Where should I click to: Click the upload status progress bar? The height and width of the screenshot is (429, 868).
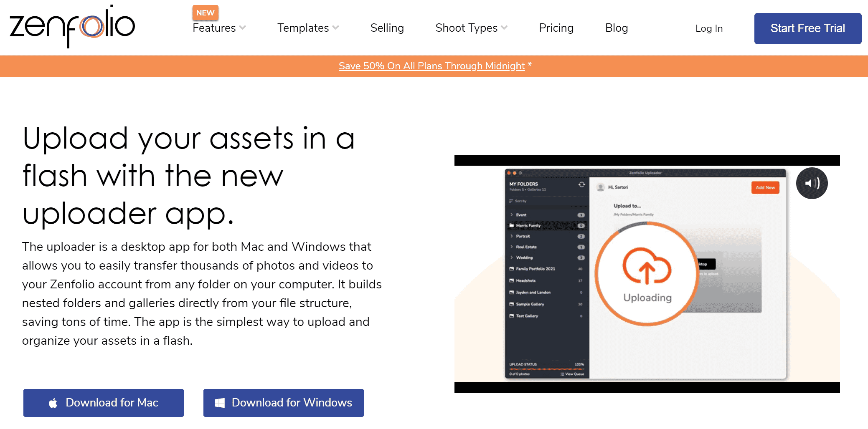pyautogui.click(x=546, y=369)
